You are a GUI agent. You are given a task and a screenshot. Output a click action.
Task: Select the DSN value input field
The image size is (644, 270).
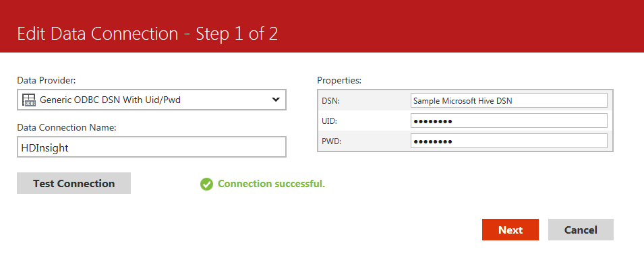pos(508,100)
